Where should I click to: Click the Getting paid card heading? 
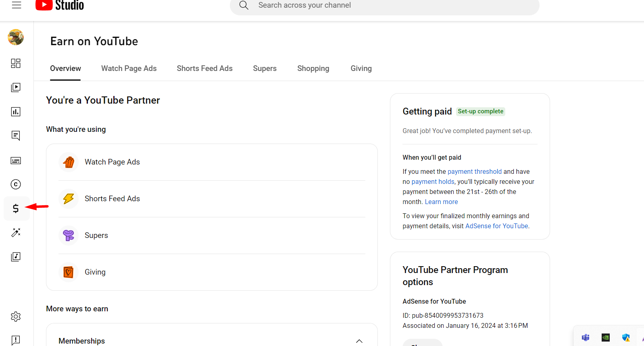tap(427, 111)
